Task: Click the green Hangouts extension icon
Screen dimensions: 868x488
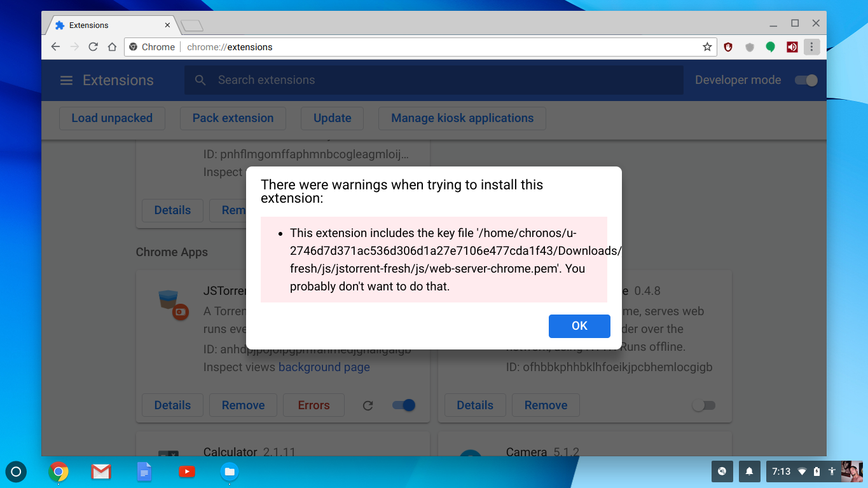Action: pos(770,46)
